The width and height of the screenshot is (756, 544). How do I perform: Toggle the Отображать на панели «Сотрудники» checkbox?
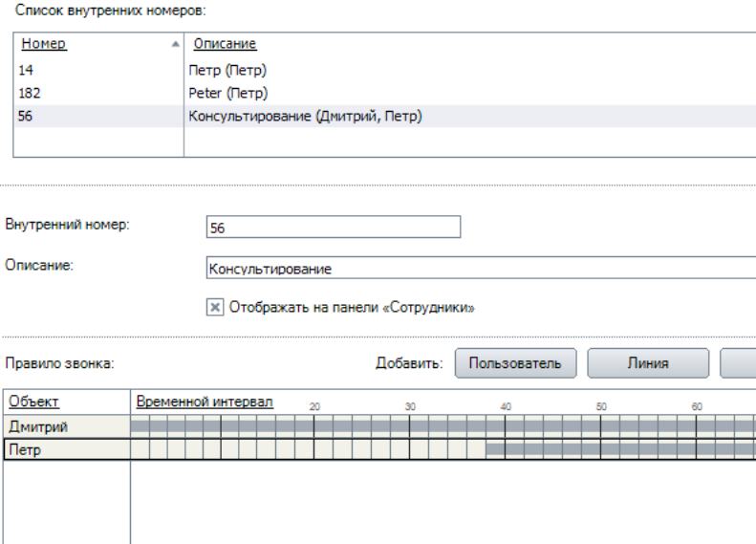[x=215, y=308]
